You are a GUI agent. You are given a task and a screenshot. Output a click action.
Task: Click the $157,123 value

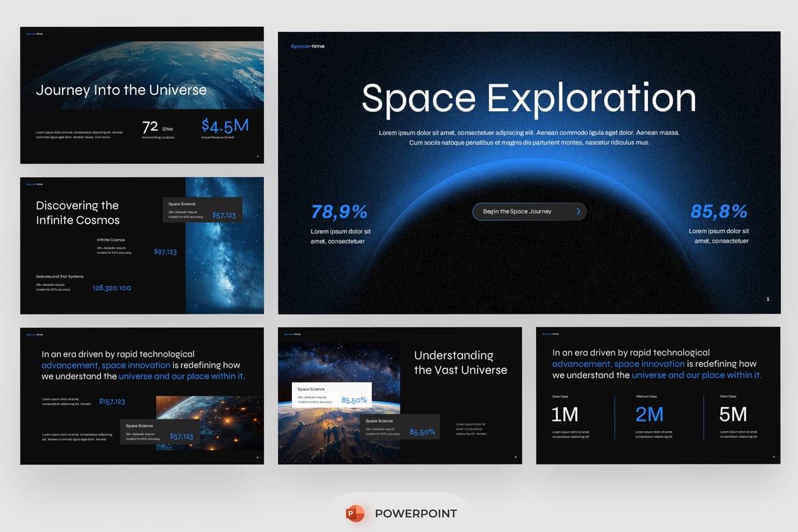[x=112, y=401]
